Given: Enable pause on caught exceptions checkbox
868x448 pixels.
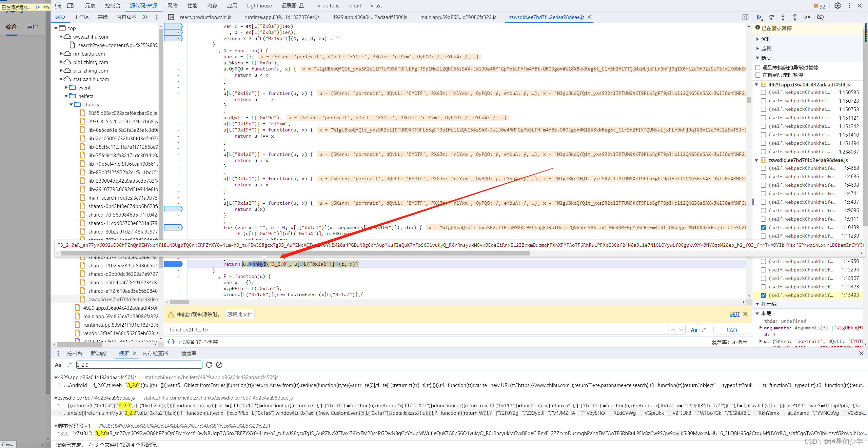Looking at the screenshot, I should coord(758,75).
